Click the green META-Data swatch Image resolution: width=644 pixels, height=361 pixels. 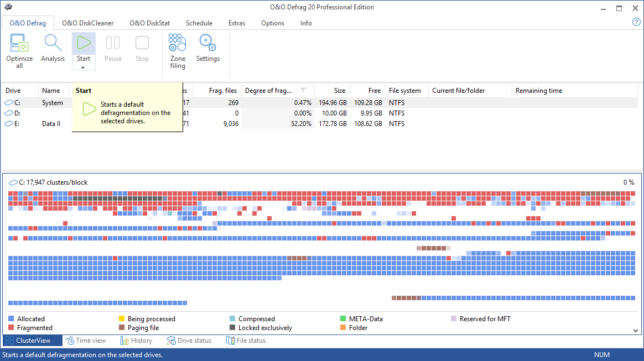pyautogui.click(x=343, y=318)
